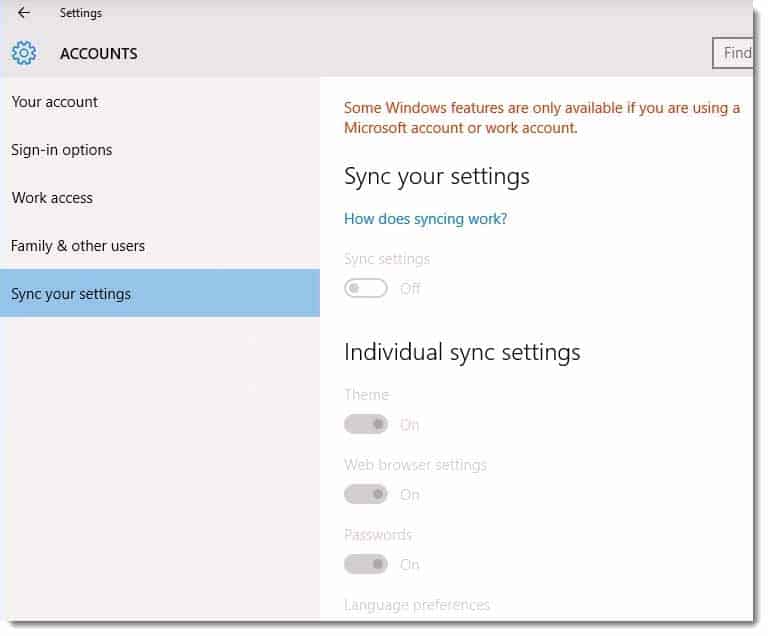Click the Language preferences label
Viewport: 768px width, 636px height.
417,605
